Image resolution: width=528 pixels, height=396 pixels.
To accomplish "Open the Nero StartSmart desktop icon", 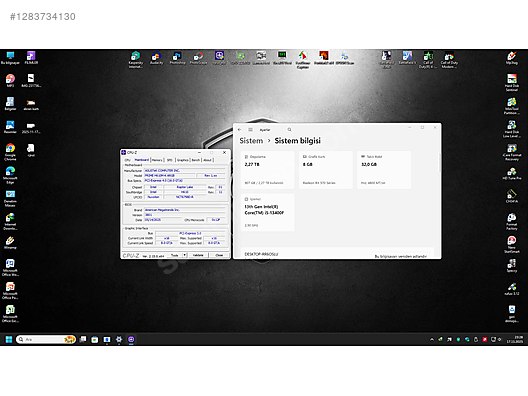I will (512, 244).
